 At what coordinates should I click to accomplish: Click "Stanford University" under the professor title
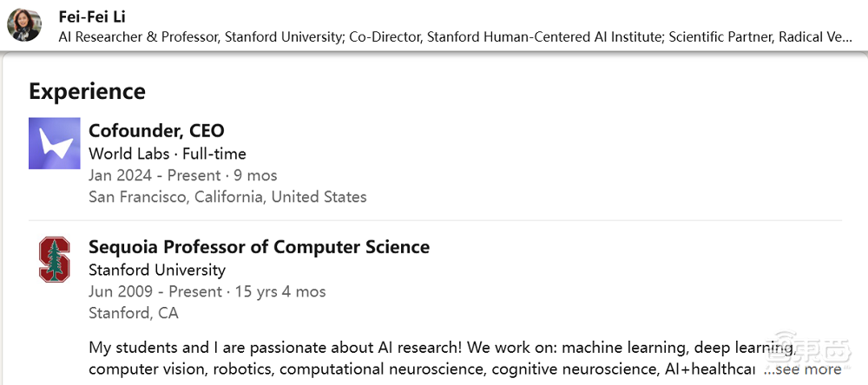156,270
